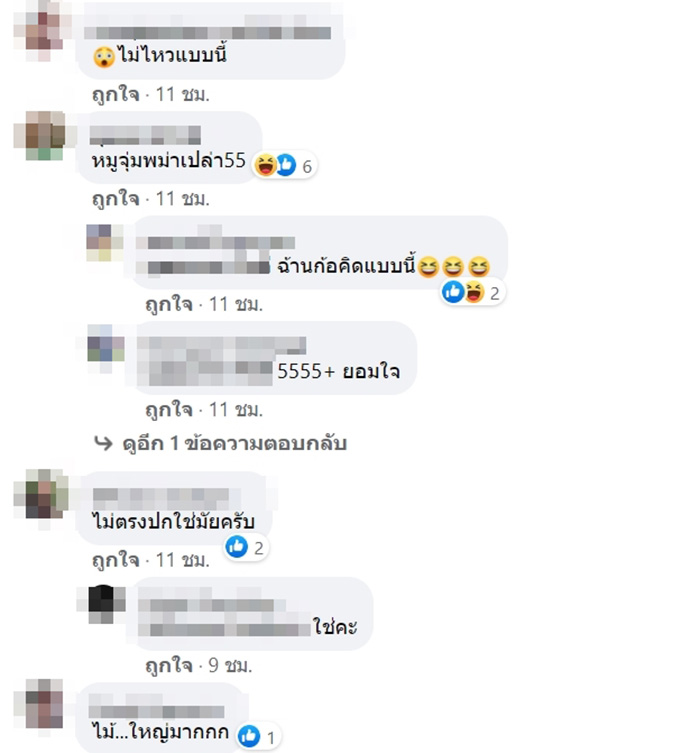The width and height of the screenshot is (700, 753).
Task: Click thumbs-up count on ไม่ตรงปกใช่มัยครับ comment
Action: [247, 547]
